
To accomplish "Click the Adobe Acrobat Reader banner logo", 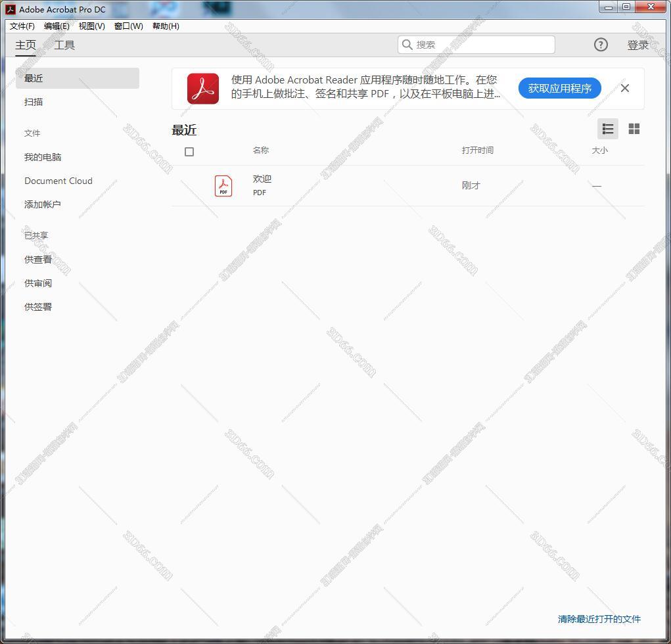I will pos(203,89).
